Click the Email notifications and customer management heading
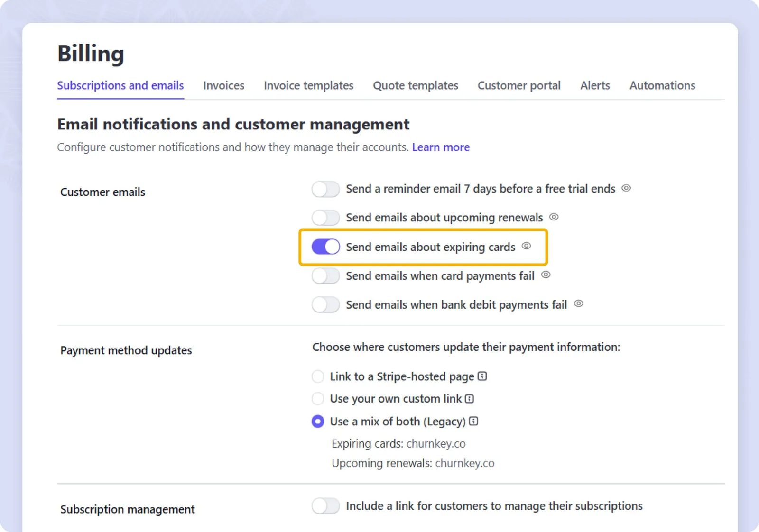The width and height of the screenshot is (759, 532). click(x=233, y=124)
